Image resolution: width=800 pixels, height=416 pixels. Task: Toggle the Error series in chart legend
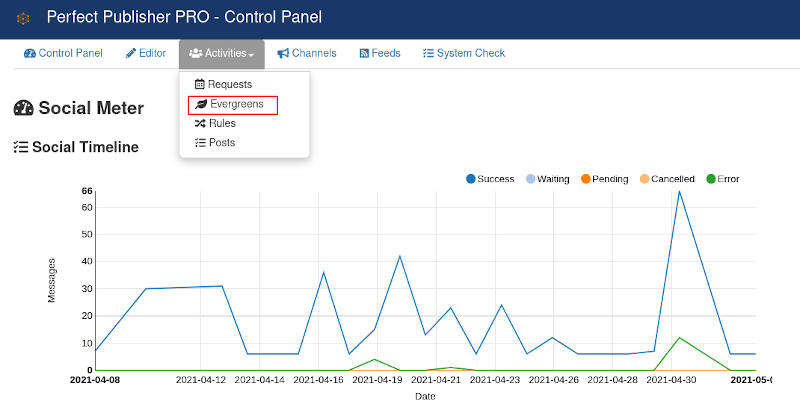click(x=722, y=179)
